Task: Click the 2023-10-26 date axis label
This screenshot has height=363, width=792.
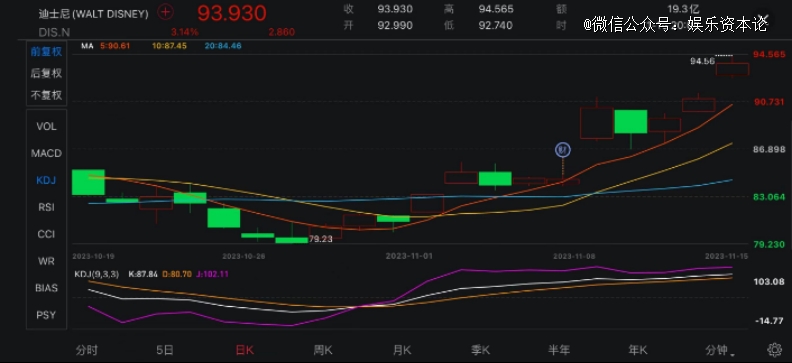Action: [245, 256]
